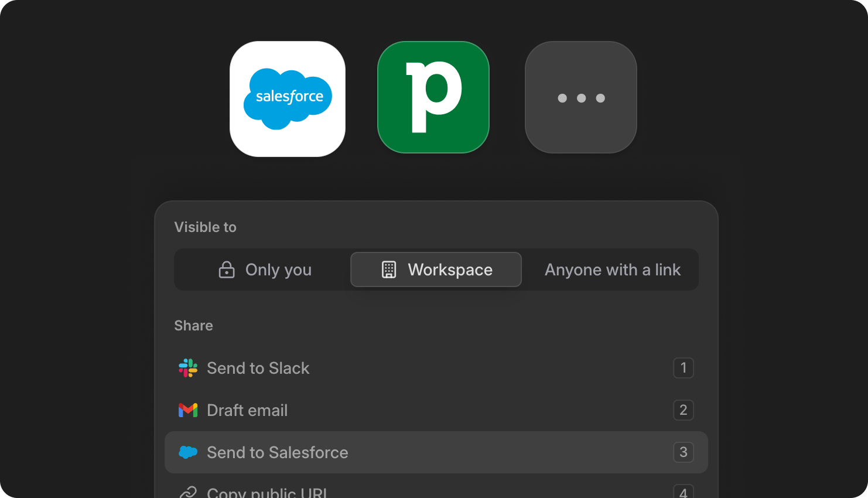This screenshot has height=498, width=868.
Task: Choose Send to Slack
Action: (x=258, y=368)
